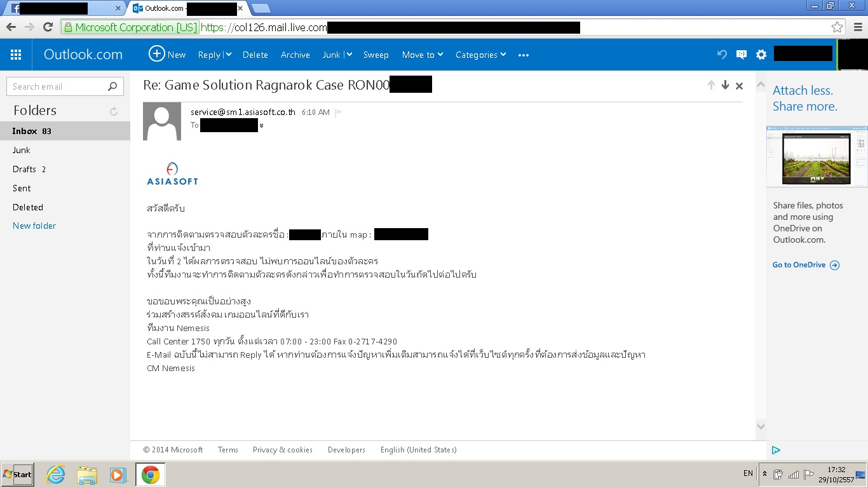The image size is (868, 488).
Task: Open the Terms footer link
Action: tap(228, 450)
